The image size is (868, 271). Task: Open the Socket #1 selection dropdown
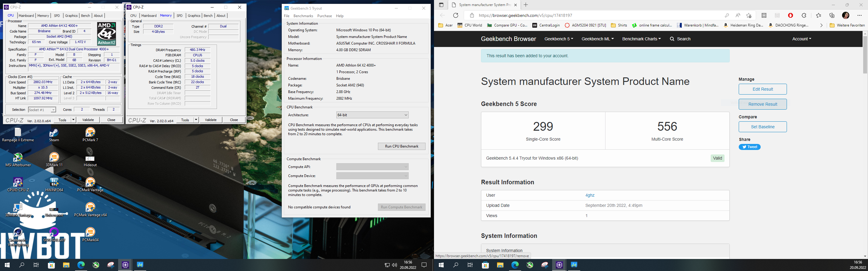point(42,110)
